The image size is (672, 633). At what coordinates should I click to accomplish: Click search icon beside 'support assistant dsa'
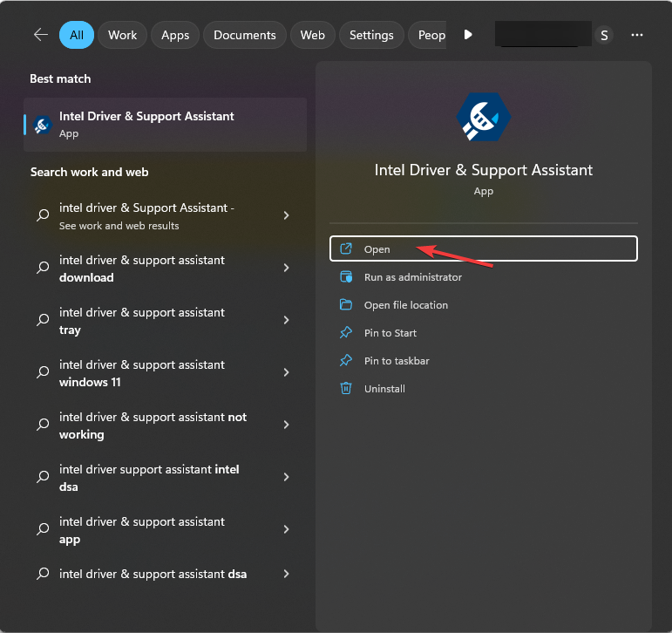click(x=43, y=574)
